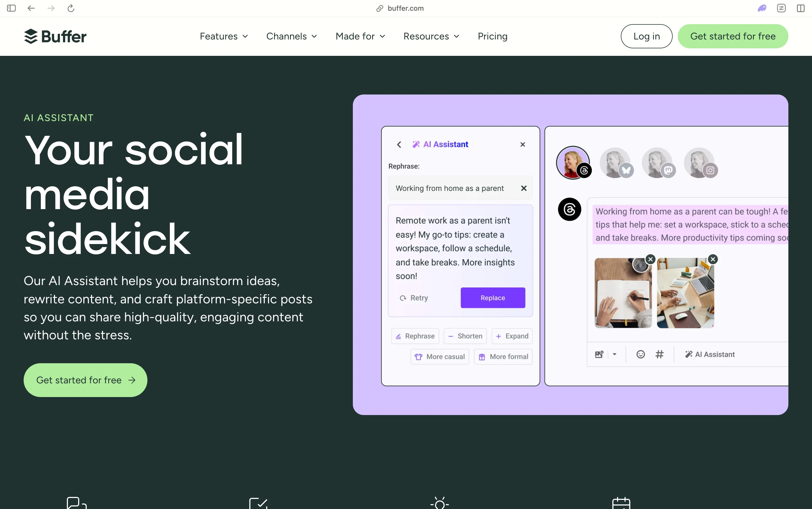Expand the Channels menu
This screenshot has width=812, height=509.
292,36
